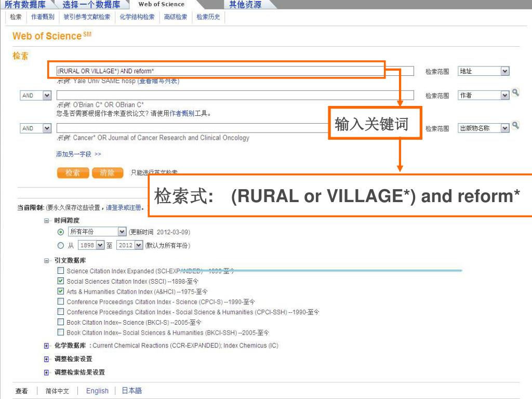Click the second search input field

pos(235,95)
